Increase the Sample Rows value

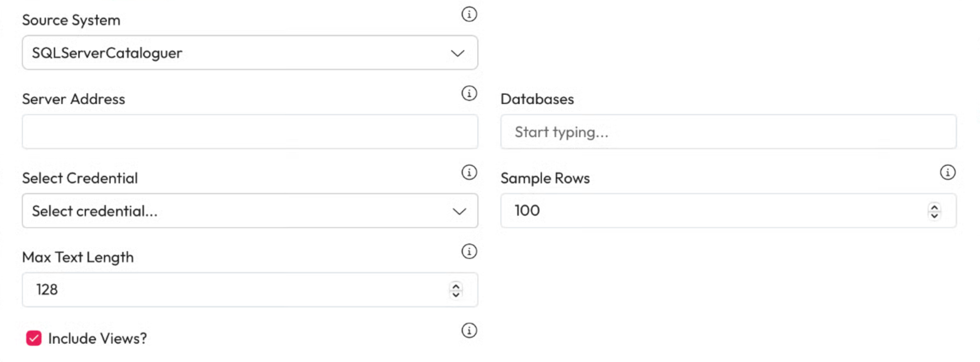[x=934, y=207]
